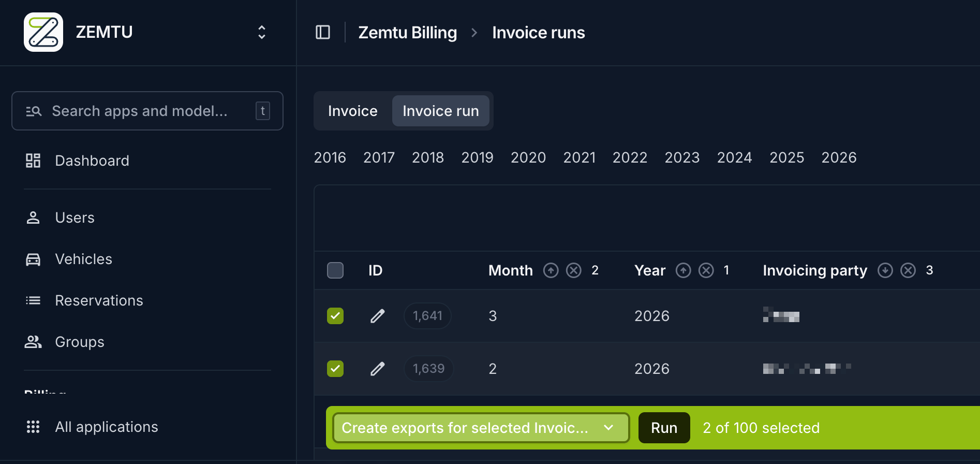Image resolution: width=980 pixels, height=464 pixels.
Task: Open invoice run ID 1,639
Action: coord(428,369)
